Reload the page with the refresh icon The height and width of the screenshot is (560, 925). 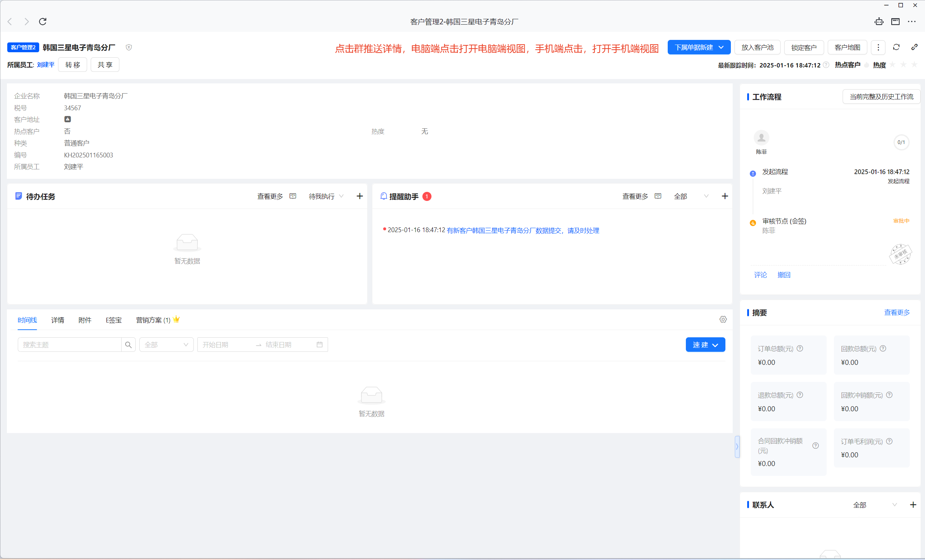click(x=43, y=21)
